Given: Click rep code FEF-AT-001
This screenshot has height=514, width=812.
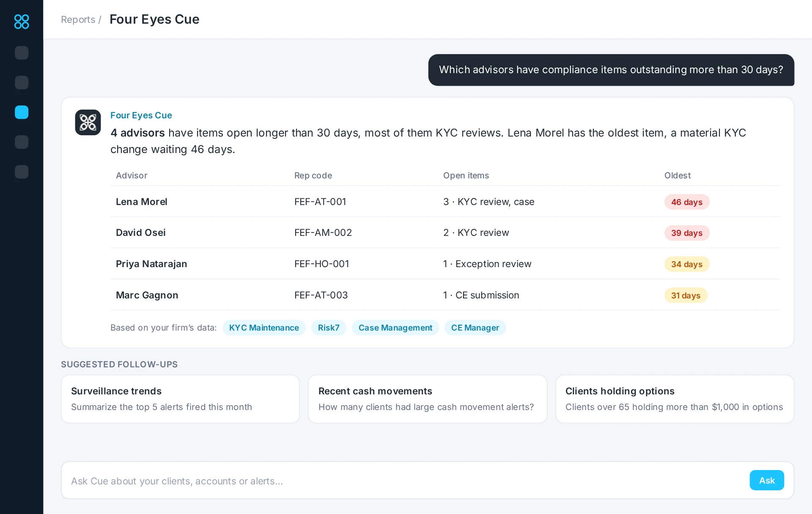Looking at the screenshot, I should 320,202.
